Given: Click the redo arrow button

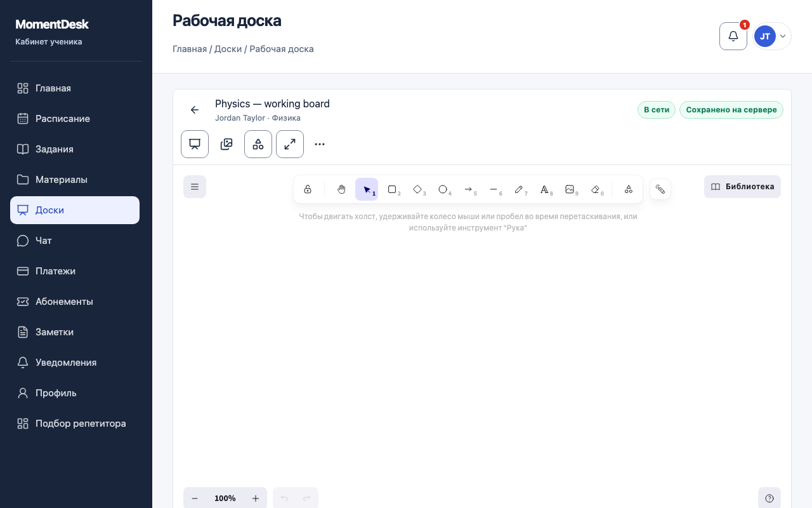Looking at the screenshot, I should pos(307,498).
